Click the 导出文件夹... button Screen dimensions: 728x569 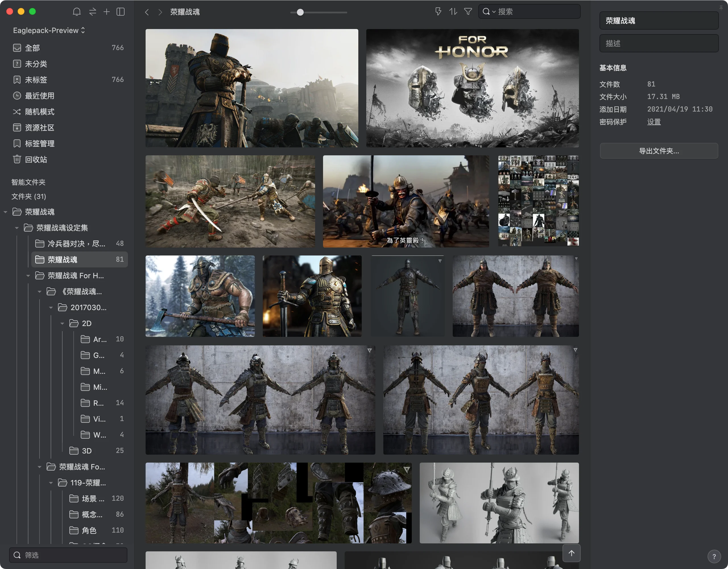pyautogui.click(x=659, y=151)
